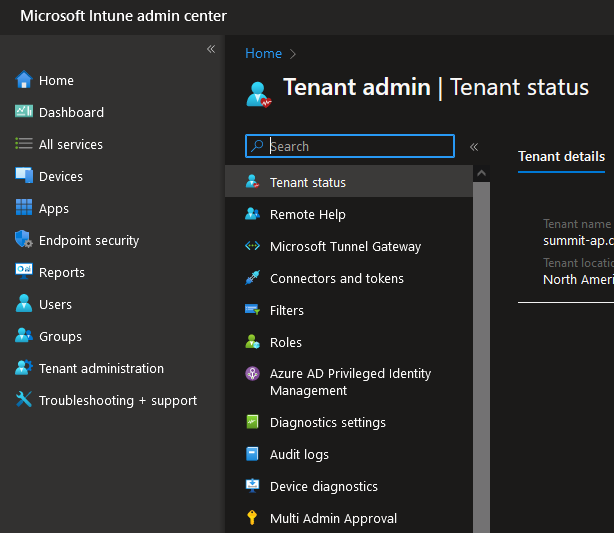Click the Groups people icon
Screen dimensions: 614x533
(24, 335)
